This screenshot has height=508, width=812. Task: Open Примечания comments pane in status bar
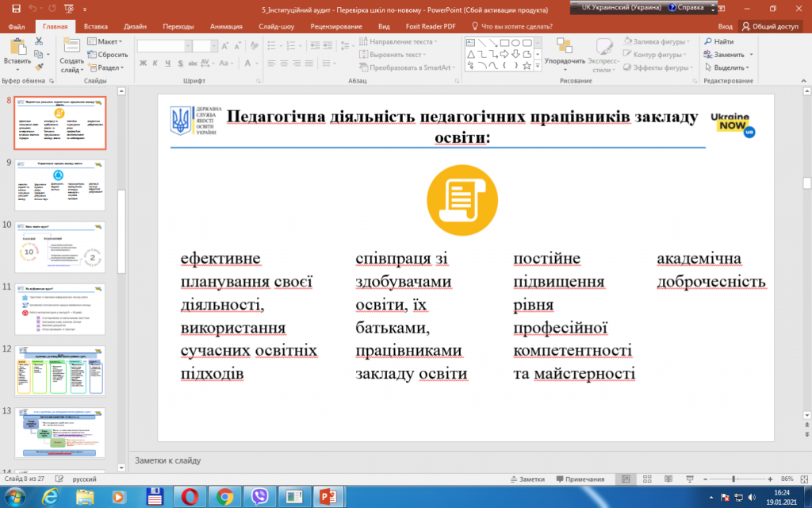[x=580, y=479]
